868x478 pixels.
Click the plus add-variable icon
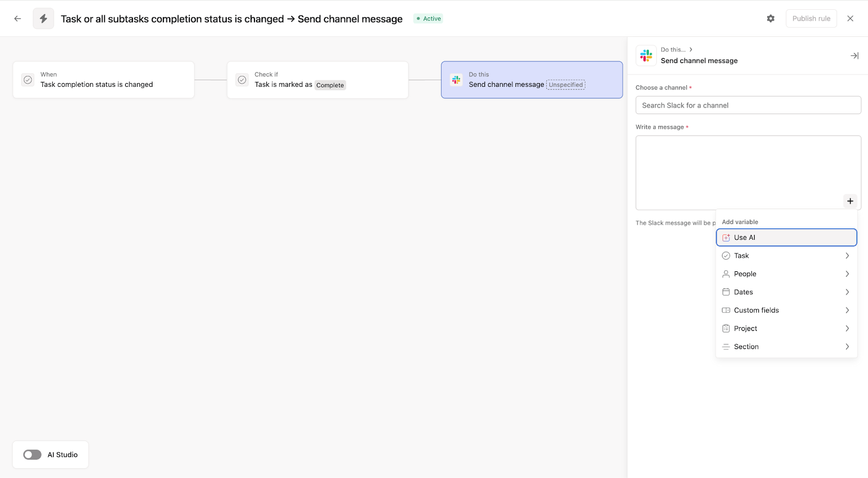coord(850,201)
